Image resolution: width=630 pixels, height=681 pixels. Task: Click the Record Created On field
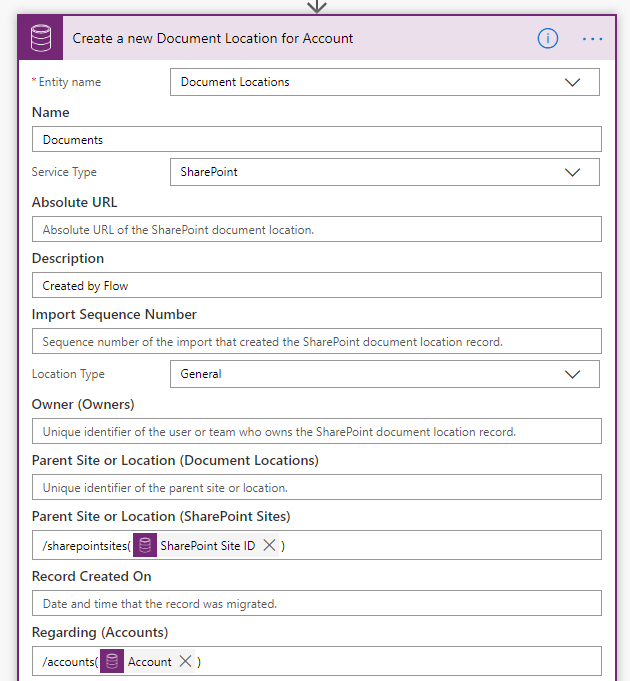click(316, 604)
